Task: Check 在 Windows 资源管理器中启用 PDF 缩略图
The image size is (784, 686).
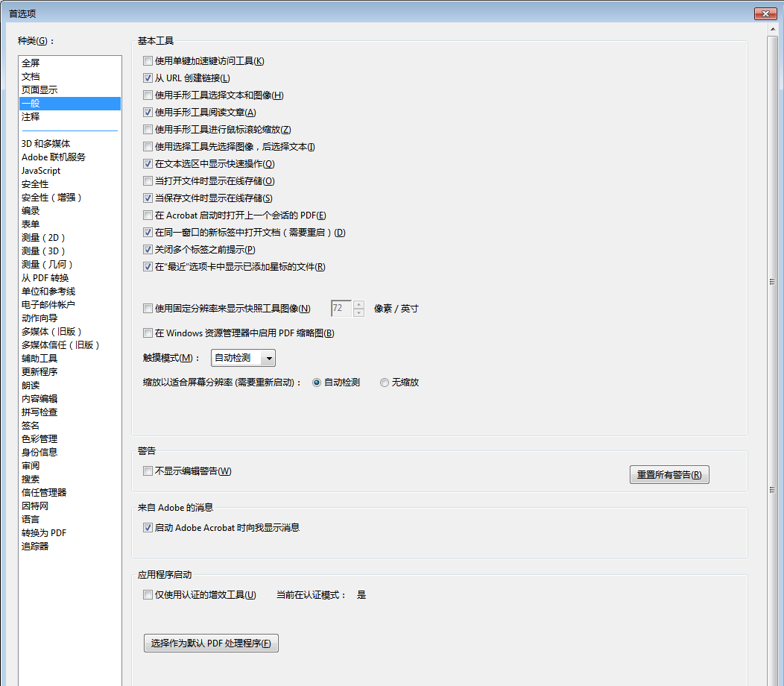Action: pyautogui.click(x=148, y=333)
